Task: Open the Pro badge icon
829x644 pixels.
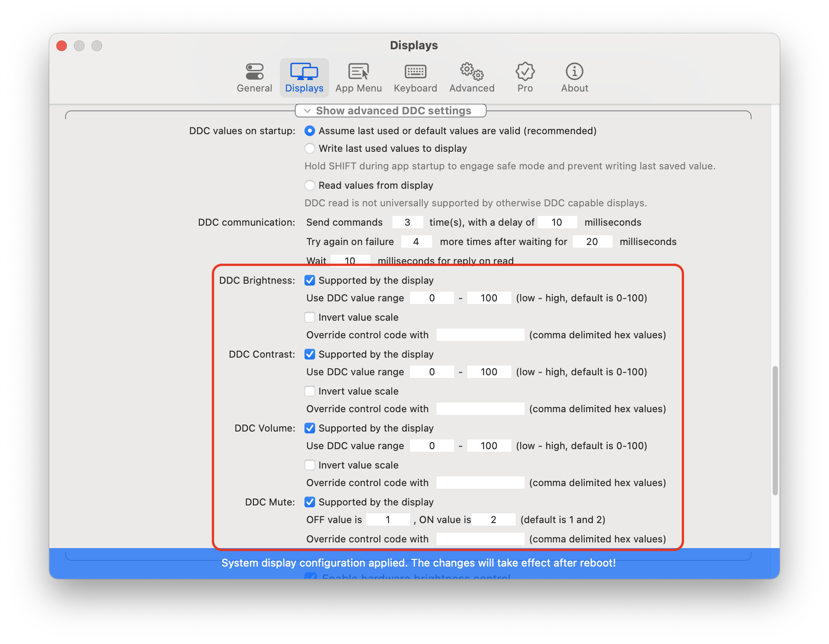Action: 525,77
